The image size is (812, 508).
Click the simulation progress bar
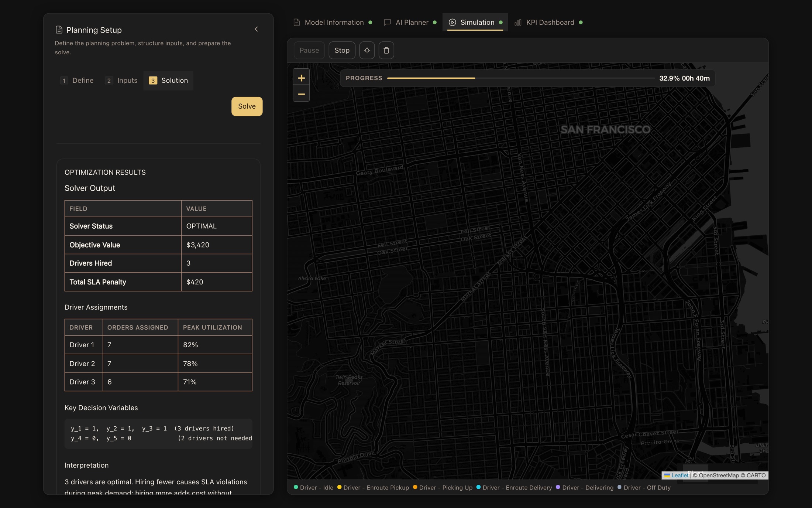[521, 78]
